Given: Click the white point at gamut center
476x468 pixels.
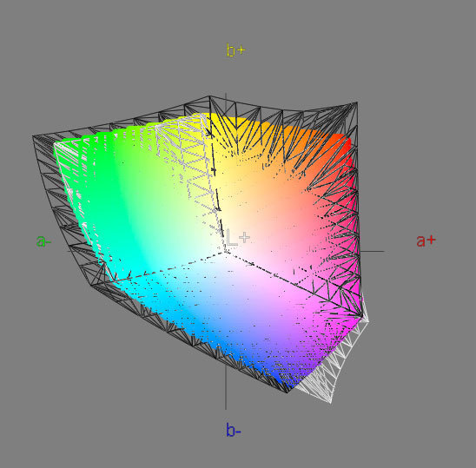Looking at the screenshot, I should [226, 251].
